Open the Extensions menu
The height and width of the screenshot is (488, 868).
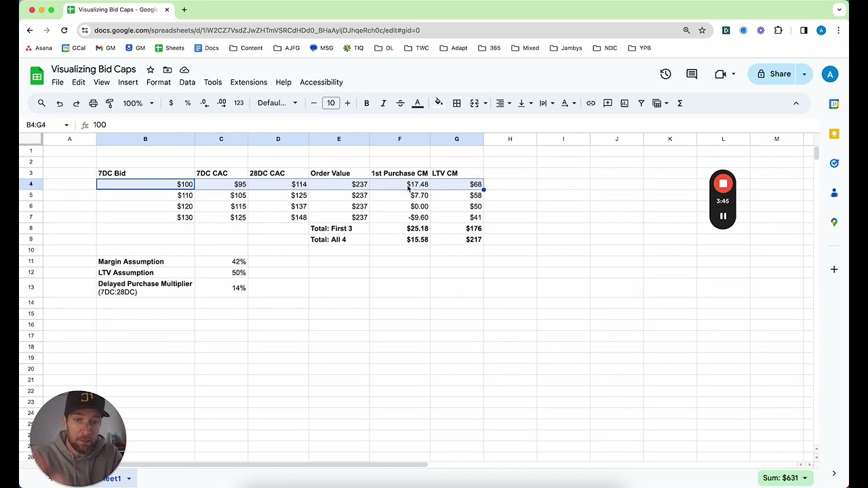(249, 82)
